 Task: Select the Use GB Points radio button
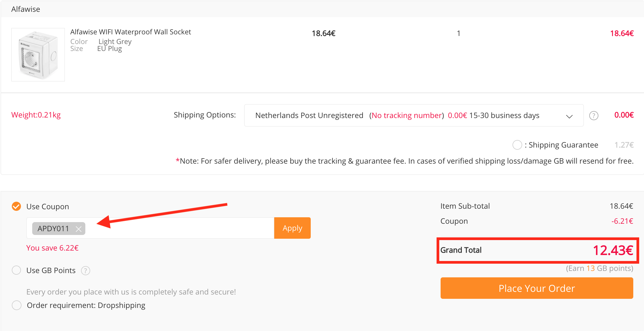pos(16,270)
